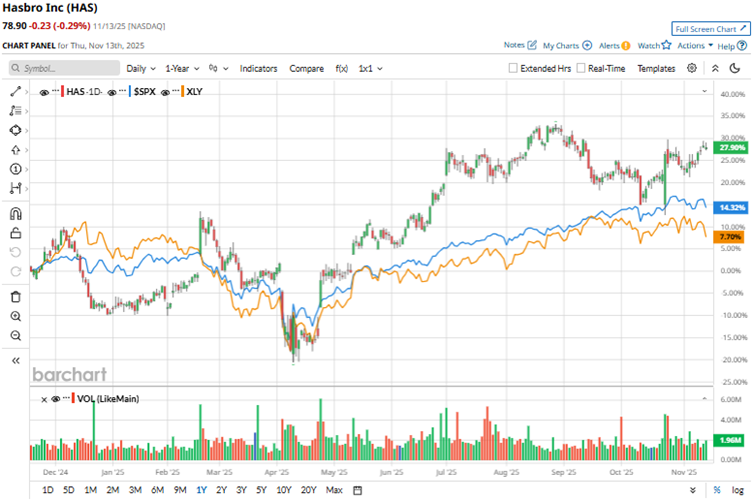Toggle the magnet snap mode

pyautogui.click(x=15, y=214)
